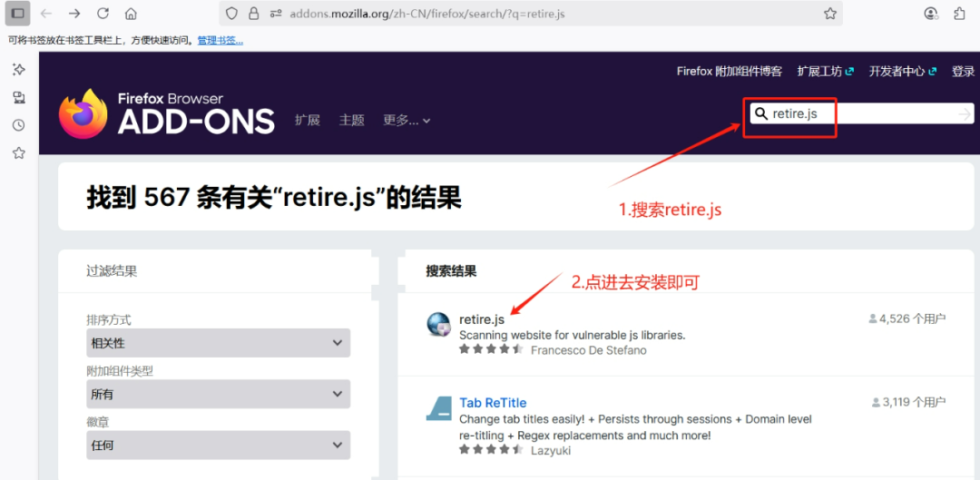Open Firefox account icon
Screen dimensions: 980x480
pos(931,13)
